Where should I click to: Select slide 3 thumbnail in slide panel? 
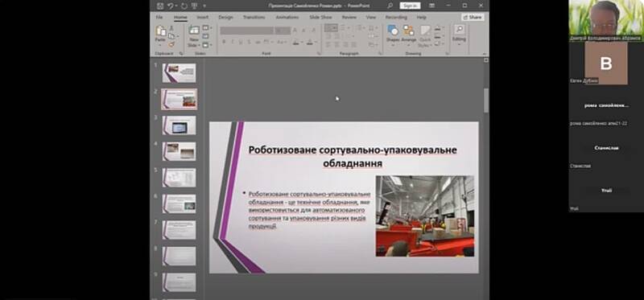[179, 125]
